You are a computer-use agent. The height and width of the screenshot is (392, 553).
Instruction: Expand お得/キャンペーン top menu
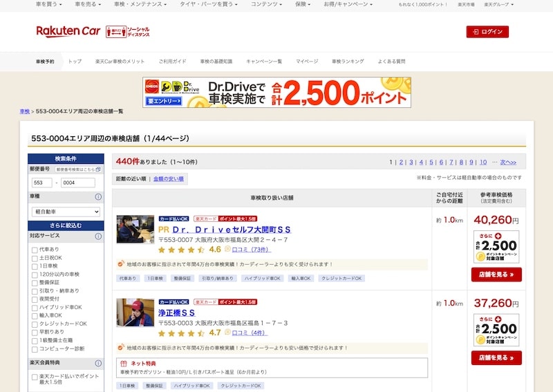348,4
